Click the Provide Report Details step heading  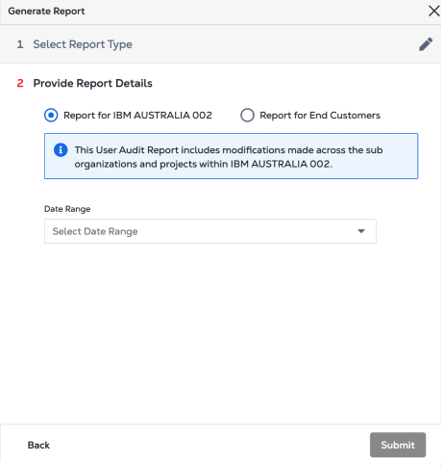click(x=93, y=83)
